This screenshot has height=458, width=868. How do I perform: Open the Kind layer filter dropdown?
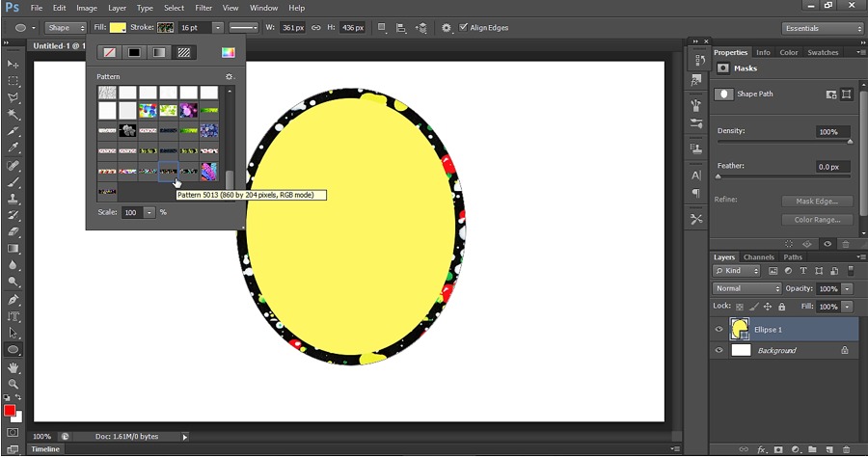pyautogui.click(x=736, y=271)
